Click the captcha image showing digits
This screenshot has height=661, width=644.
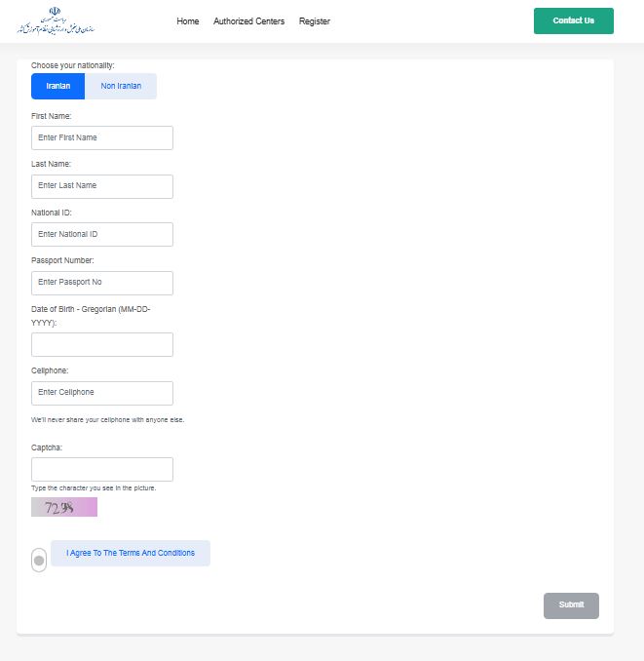tap(64, 507)
